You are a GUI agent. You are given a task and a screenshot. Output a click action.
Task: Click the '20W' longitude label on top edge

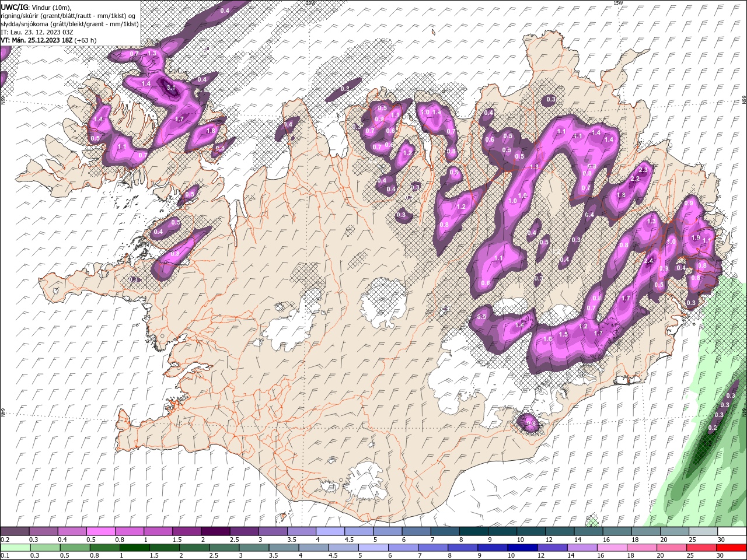310,3
